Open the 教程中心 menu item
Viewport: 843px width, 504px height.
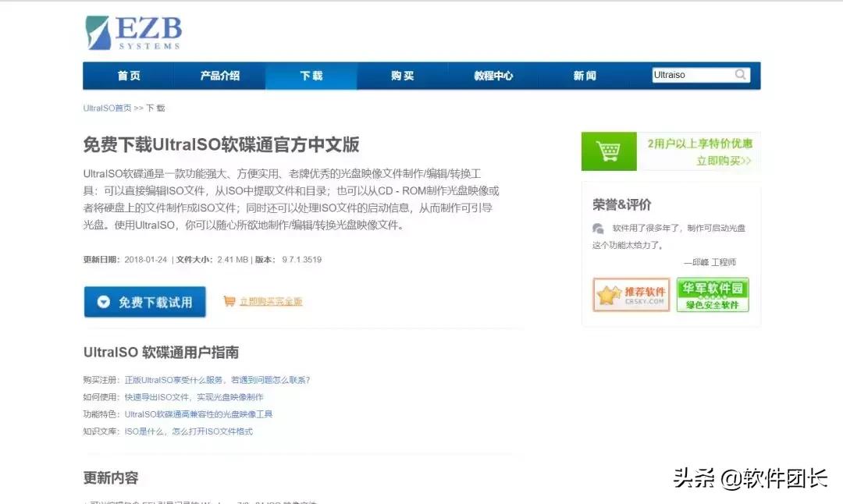pyautogui.click(x=493, y=76)
